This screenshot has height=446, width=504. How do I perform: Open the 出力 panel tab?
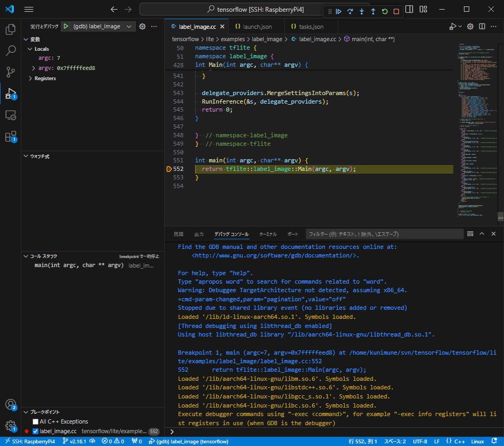(x=199, y=234)
